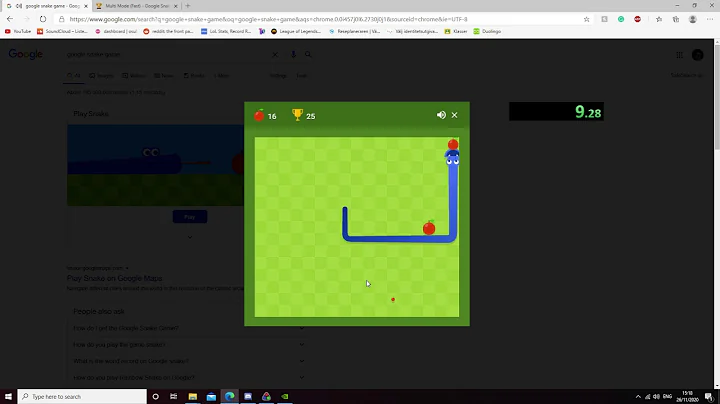720x404 pixels.
Task: Open Play Snake on Google Maps result
Action: coord(114,278)
